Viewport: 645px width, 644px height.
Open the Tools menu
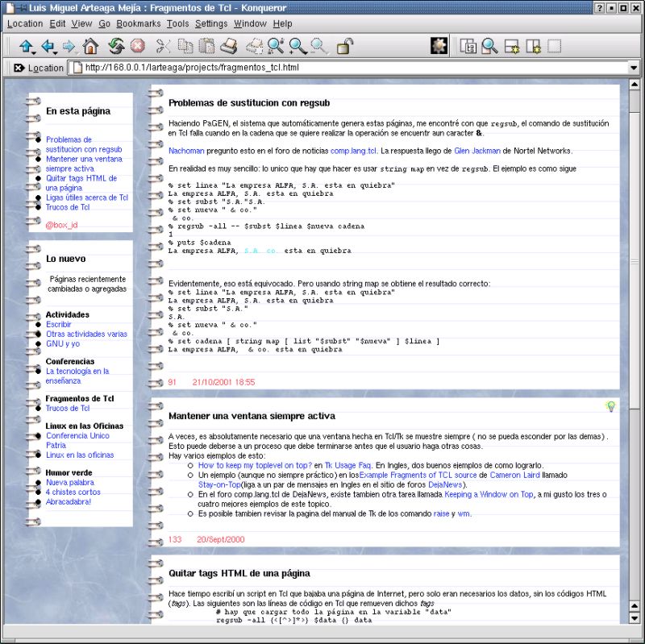coord(177,24)
